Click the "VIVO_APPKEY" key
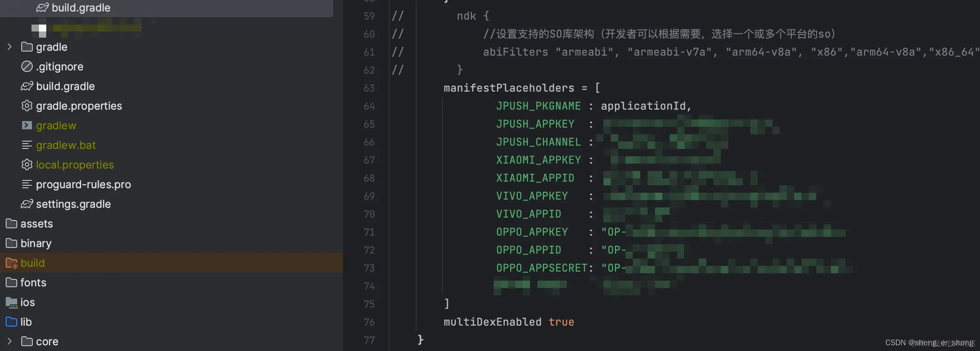 click(532, 196)
